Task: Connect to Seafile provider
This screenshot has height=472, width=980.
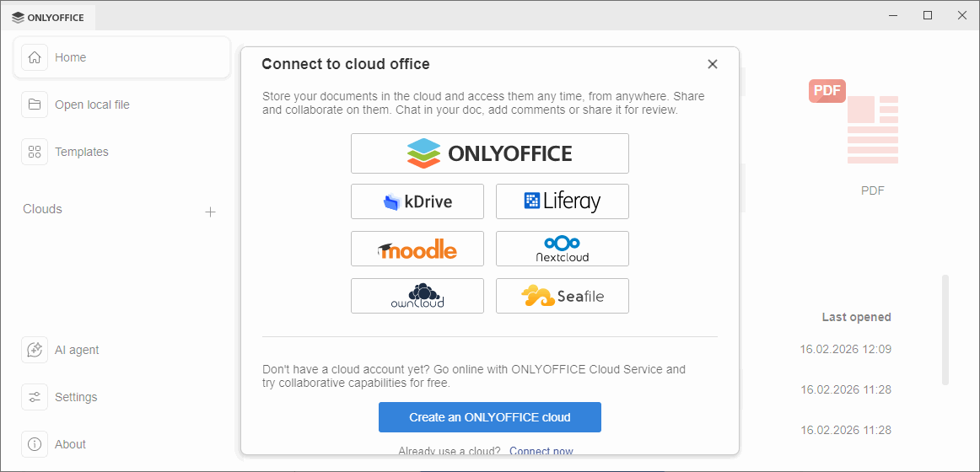Action: point(562,296)
